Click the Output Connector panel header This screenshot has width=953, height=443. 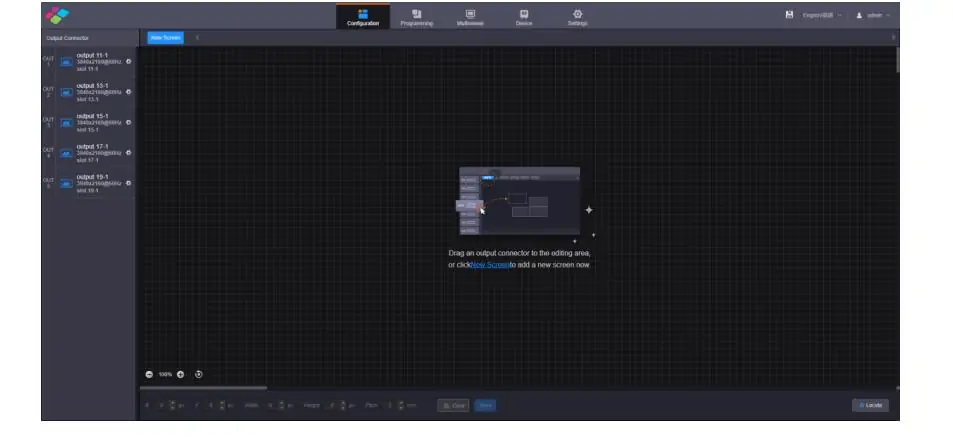click(89, 38)
